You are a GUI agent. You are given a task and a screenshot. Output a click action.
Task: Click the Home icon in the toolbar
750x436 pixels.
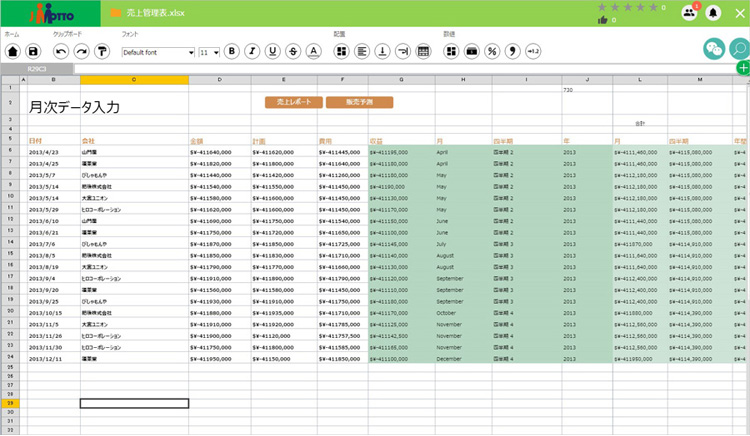[12, 51]
